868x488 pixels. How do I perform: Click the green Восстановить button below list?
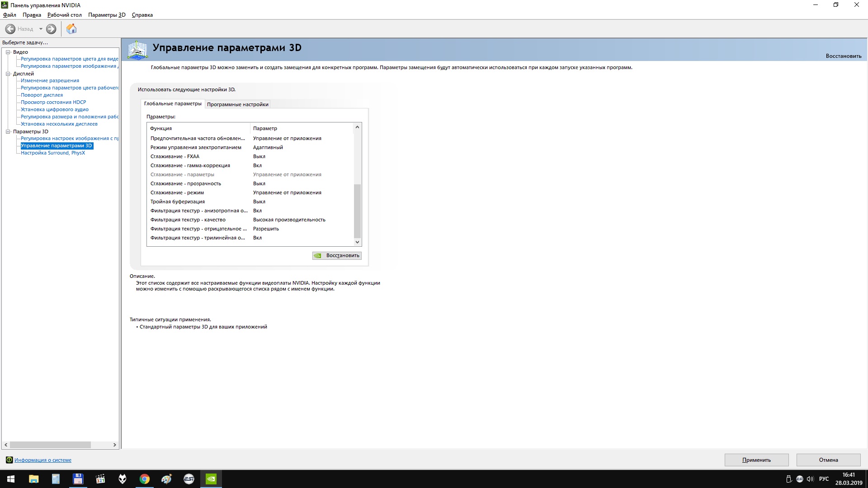coord(337,256)
